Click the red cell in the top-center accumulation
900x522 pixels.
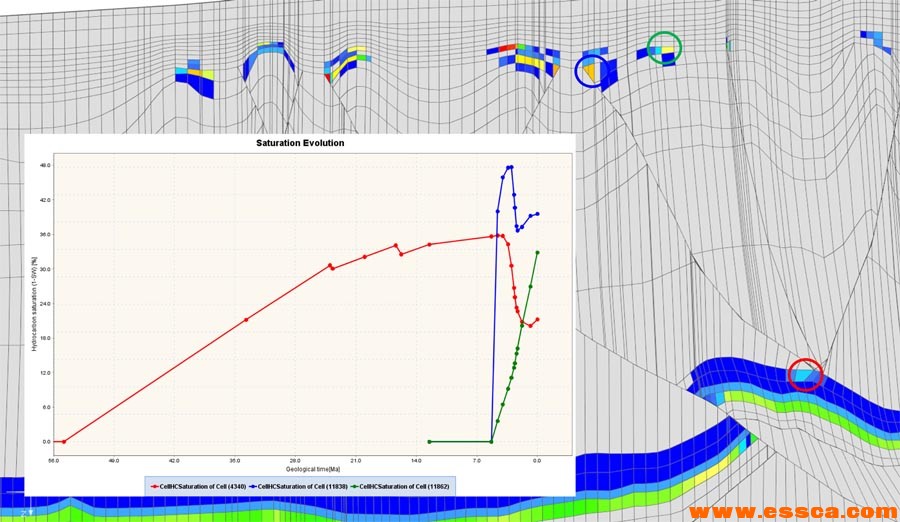tap(508, 48)
